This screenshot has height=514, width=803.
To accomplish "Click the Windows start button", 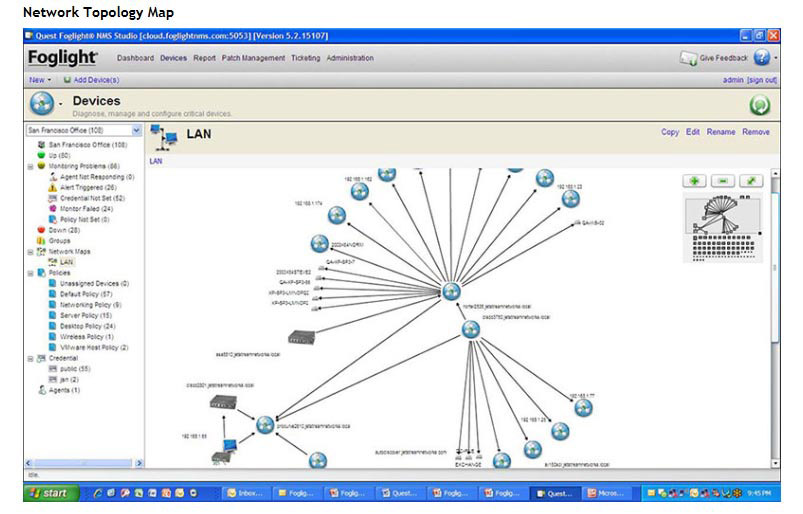I will point(51,493).
